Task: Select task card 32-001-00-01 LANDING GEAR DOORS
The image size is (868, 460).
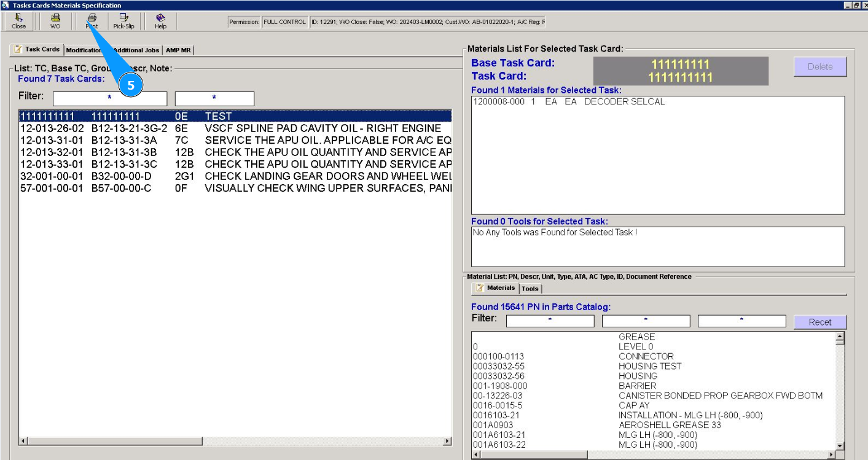Action: [x=235, y=176]
